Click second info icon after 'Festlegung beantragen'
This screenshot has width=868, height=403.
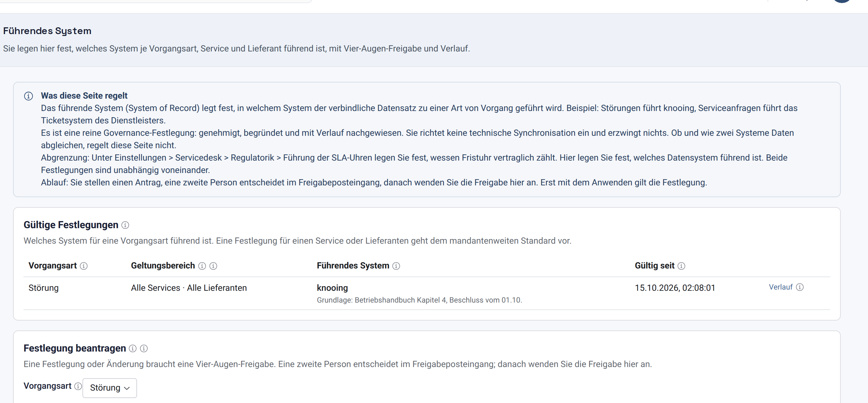click(144, 348)
